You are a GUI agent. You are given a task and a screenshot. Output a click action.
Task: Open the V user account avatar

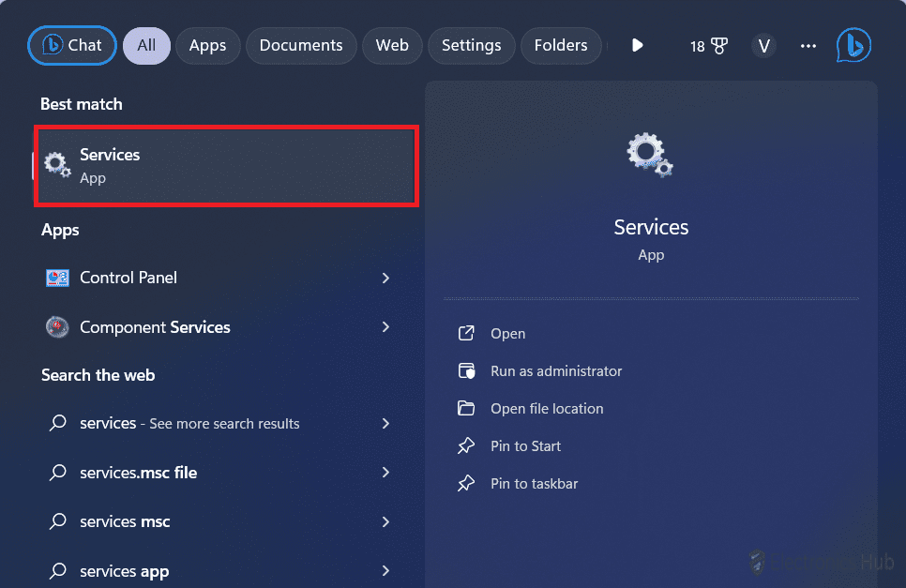pyautogui.click(x=763, y=46)
